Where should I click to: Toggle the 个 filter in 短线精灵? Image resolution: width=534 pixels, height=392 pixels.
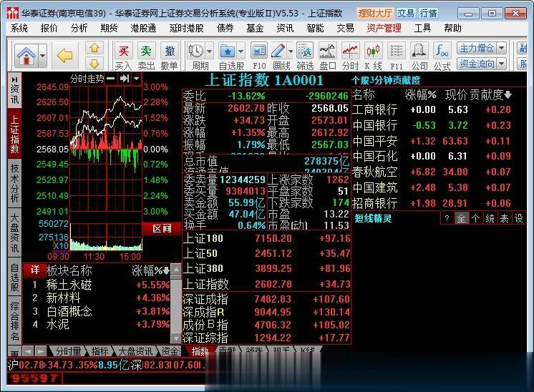475,218
